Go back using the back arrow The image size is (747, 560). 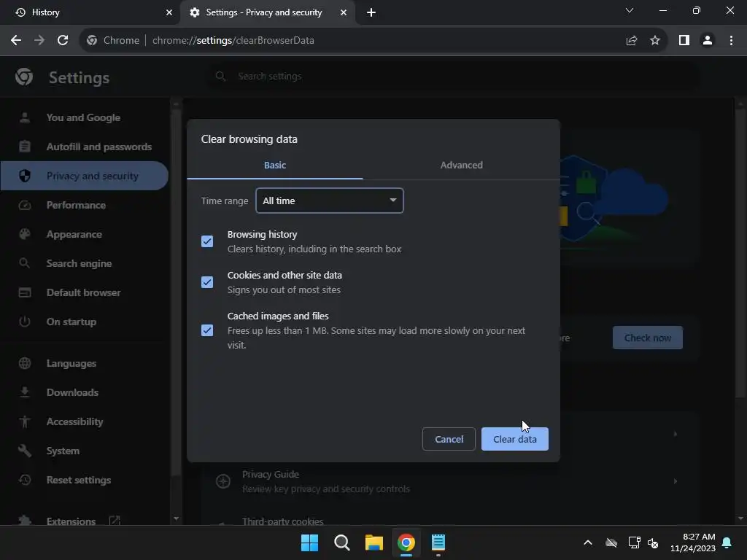click(x=16, y=41)
